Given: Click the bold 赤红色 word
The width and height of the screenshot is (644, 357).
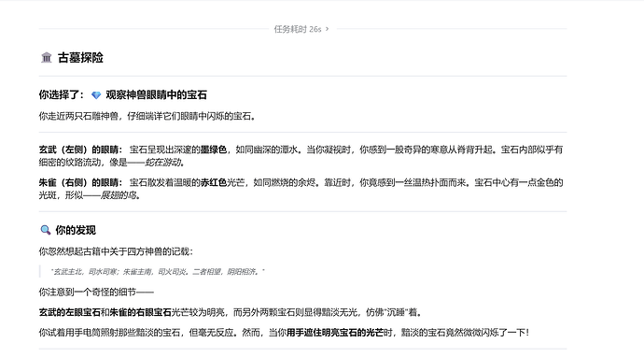Looking at the screenshot, I should click(x=214, y=182).
